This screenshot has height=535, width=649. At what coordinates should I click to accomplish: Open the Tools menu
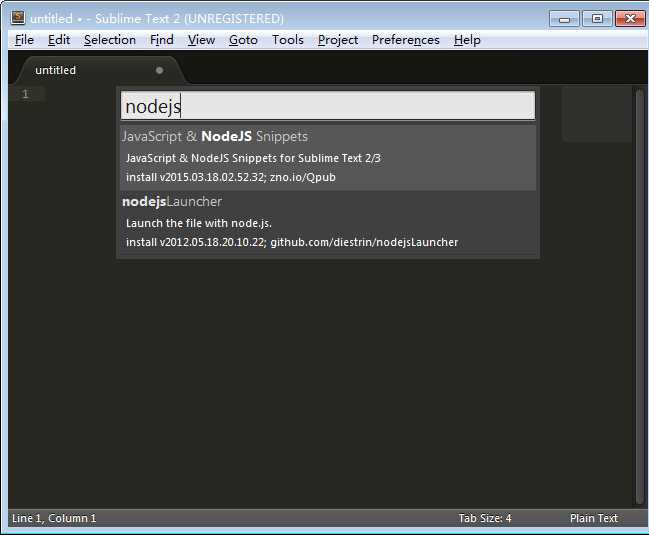point(288,40)
